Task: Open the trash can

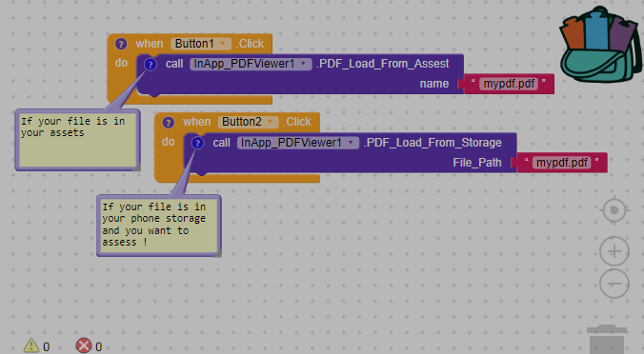Action: tap(607, 339)
